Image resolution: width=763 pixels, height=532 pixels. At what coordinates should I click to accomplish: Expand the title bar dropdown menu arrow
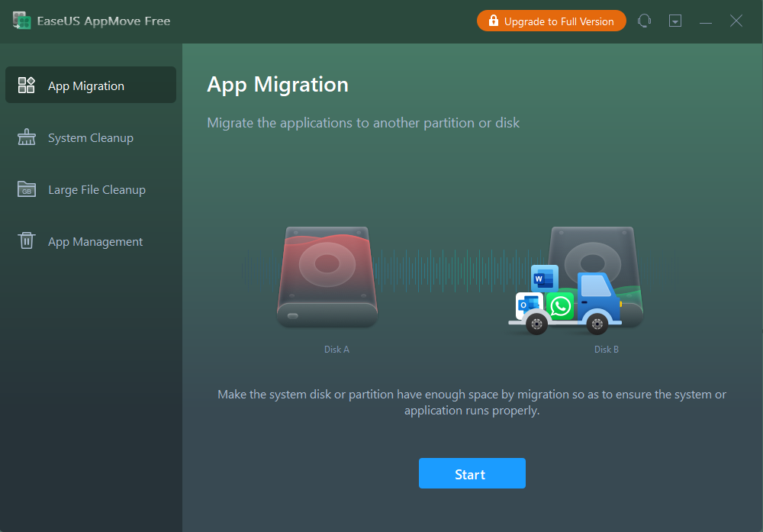(675, 21)
